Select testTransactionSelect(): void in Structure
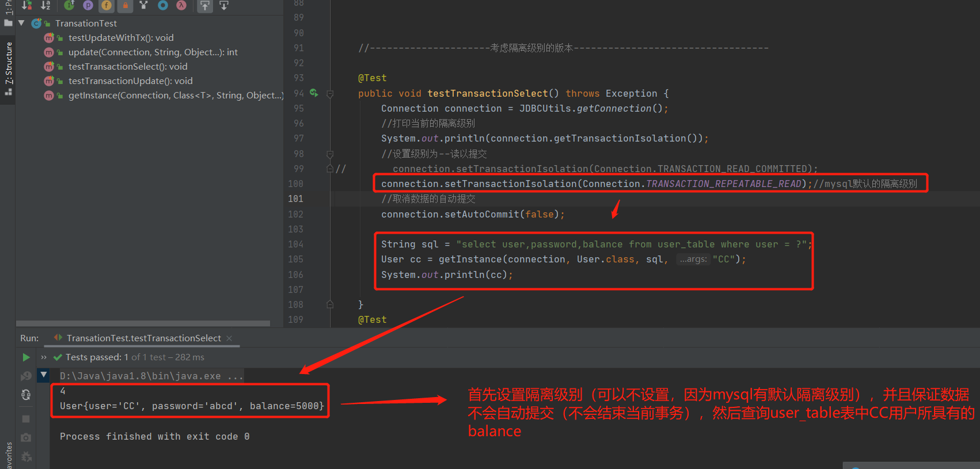This screenshot has width=980, height=469. [128, 66]
